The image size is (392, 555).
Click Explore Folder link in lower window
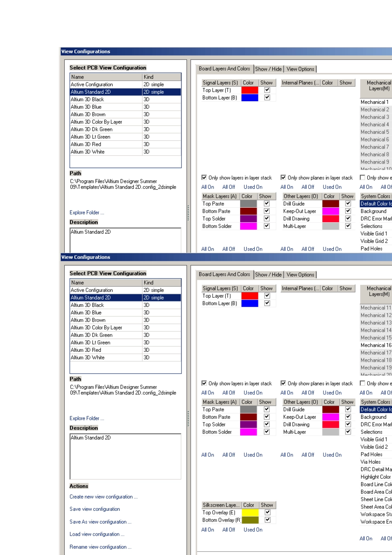pos(87,418)
